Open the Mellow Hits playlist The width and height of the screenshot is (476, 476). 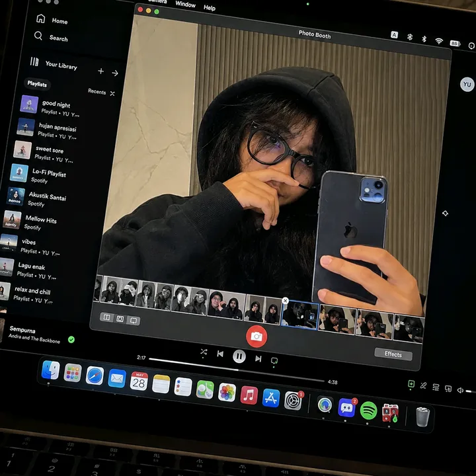[30, 221]
